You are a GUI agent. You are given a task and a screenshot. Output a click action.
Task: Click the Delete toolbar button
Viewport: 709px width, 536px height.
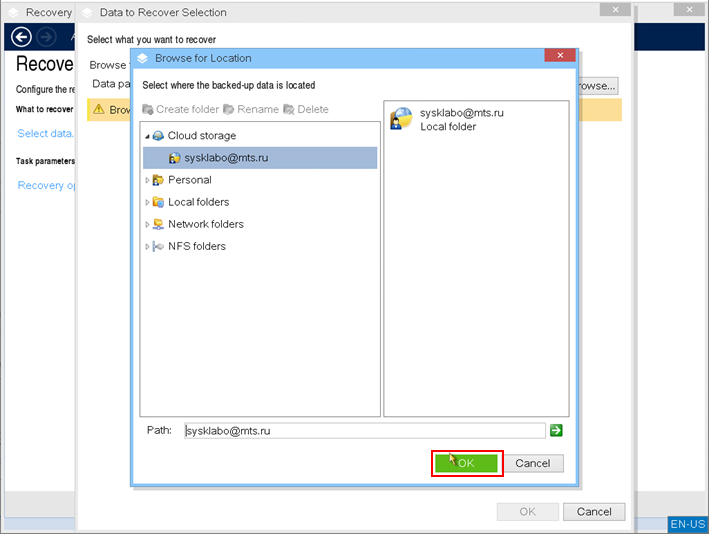click(x=305, y=109)
